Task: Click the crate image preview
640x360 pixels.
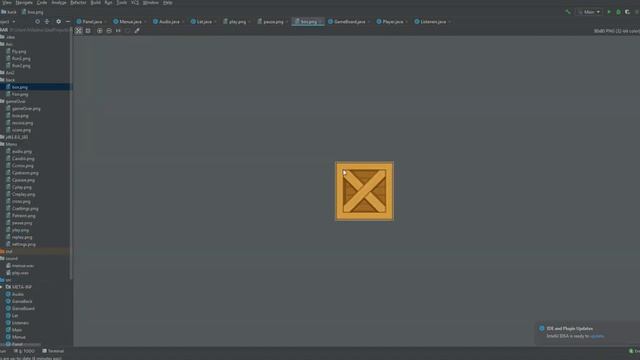Action: coord(364,191)
